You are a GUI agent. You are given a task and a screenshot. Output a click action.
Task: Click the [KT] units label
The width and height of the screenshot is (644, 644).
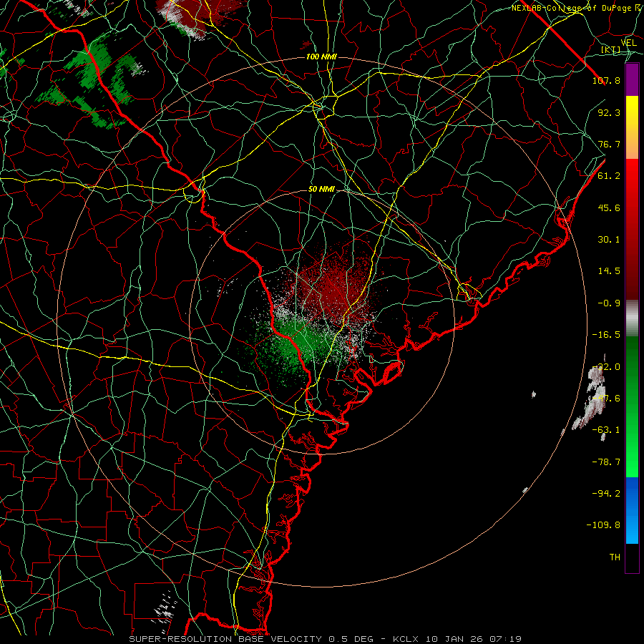point(611,50)
